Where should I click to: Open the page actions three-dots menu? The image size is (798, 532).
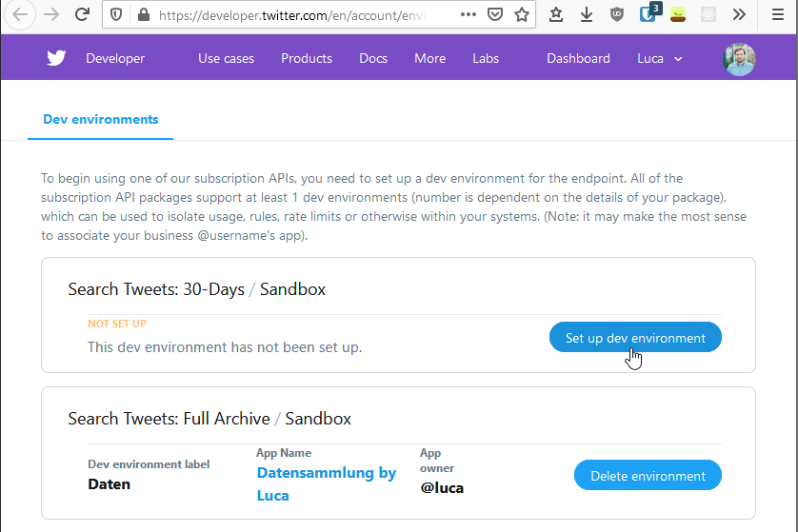click(469, 14)
